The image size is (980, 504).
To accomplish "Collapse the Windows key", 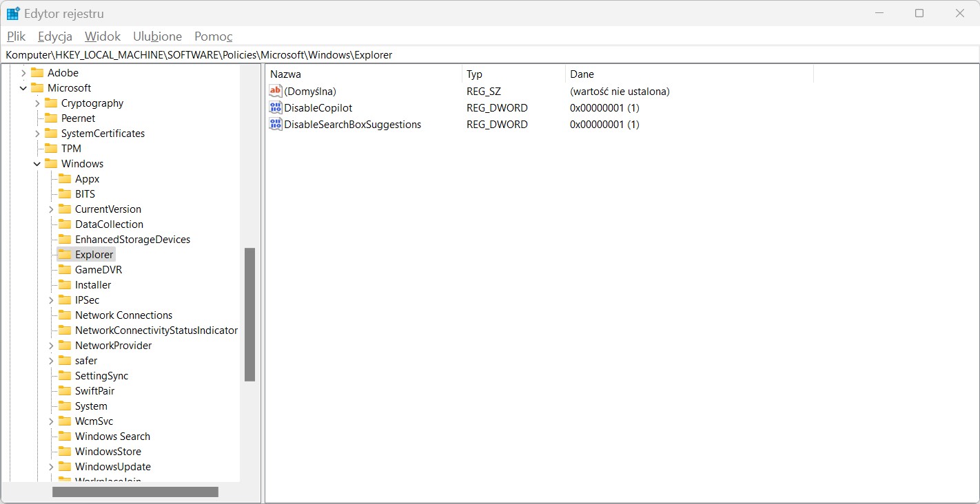I will click(x=37, y=164).
